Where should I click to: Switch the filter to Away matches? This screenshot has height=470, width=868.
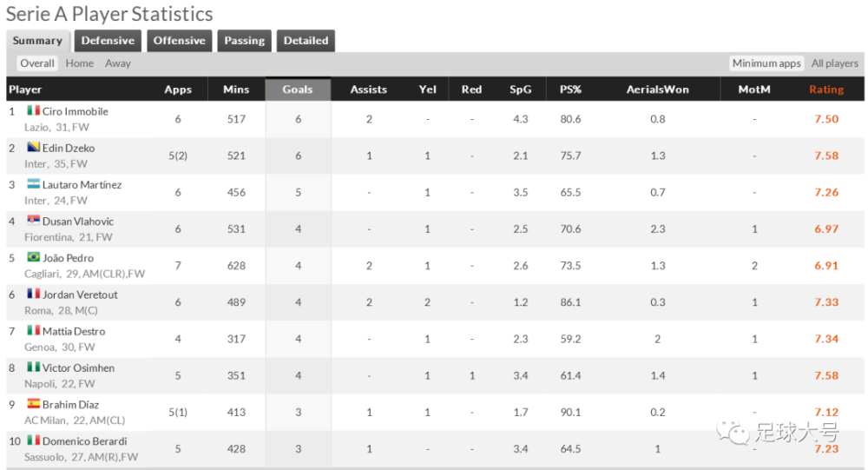118,63
